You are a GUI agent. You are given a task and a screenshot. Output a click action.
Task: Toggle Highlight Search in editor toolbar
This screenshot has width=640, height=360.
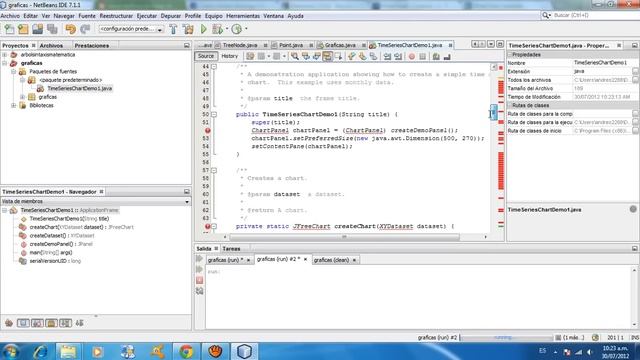(x=327, y=56)
